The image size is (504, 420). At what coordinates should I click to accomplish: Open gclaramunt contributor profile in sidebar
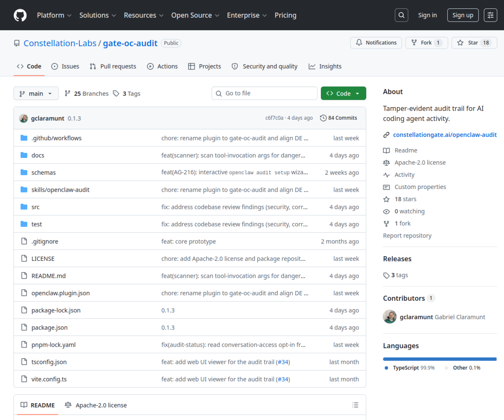click(416, 317)
